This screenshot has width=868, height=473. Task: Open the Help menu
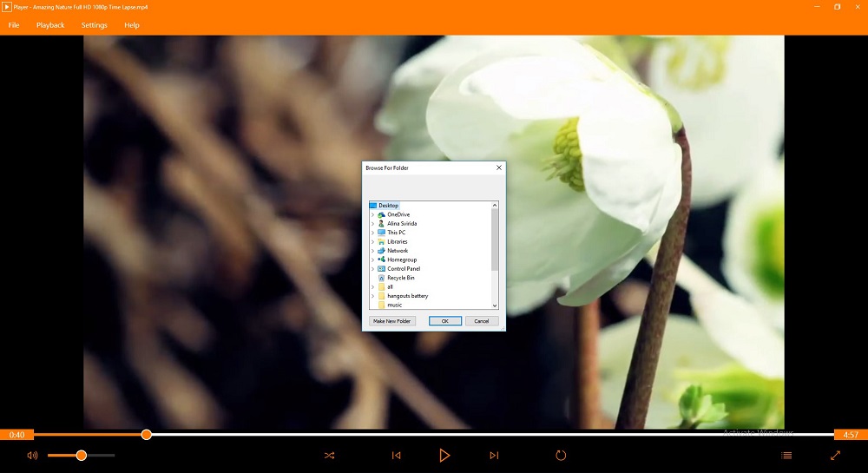click(x=132, y=25)
